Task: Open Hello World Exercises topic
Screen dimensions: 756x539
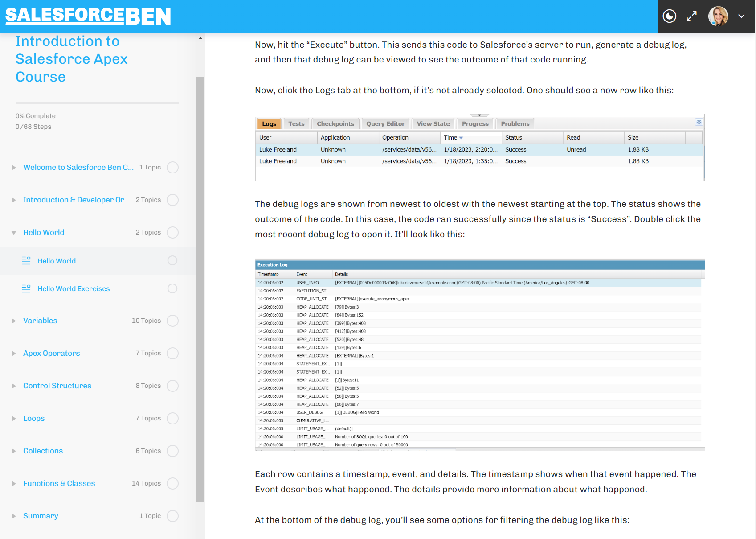Action: (x=74, y=288)
